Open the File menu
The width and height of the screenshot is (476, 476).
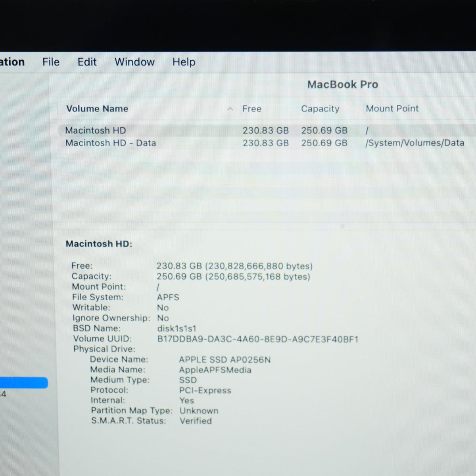click(x=51, y=62)
